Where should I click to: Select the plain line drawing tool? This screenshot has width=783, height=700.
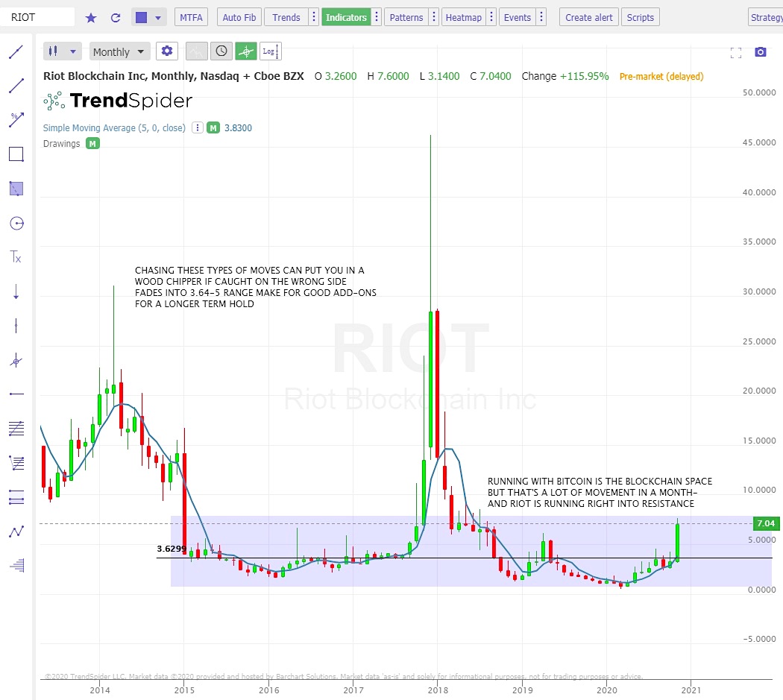pyautogui.click(x=16, y=86)
